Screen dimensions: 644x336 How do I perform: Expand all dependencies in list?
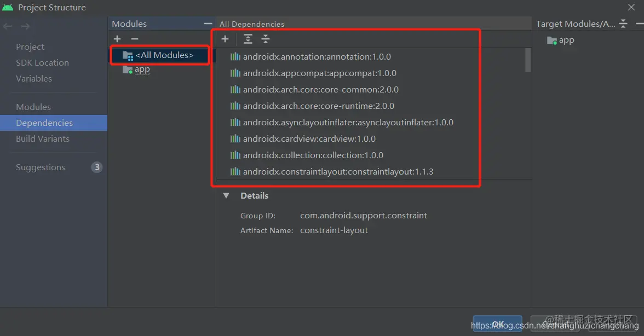(x=248, y=39)
